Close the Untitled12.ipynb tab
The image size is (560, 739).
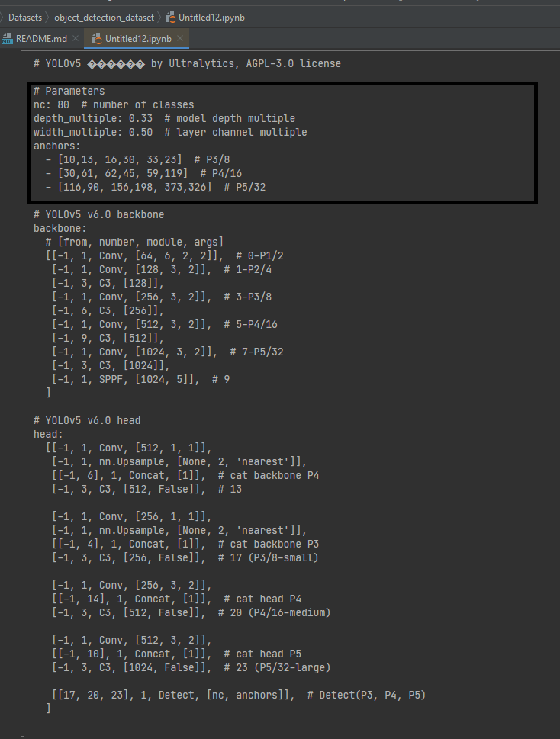coord(180,38)
